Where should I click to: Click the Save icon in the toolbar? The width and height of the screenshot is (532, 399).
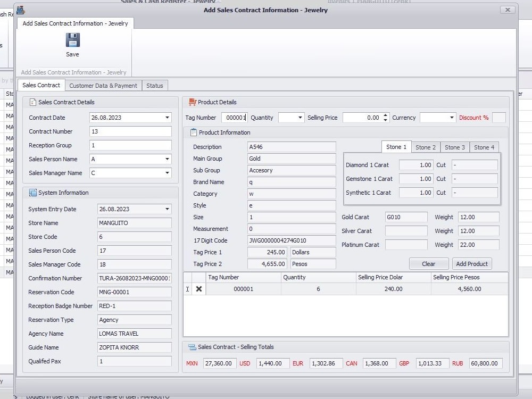tap(72, 41)
